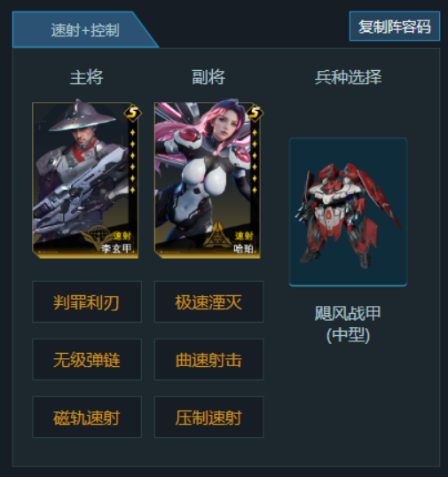Open the 极速湮灭 skill
The width and height of the screenshot is (448, 477).
[x=208, y=301]
